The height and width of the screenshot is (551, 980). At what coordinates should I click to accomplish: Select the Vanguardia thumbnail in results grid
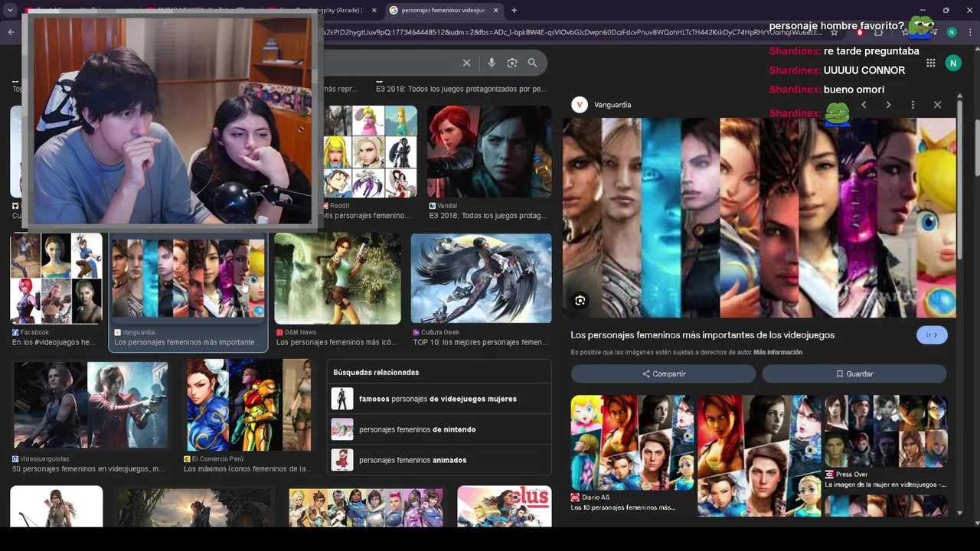click(188, 280)
